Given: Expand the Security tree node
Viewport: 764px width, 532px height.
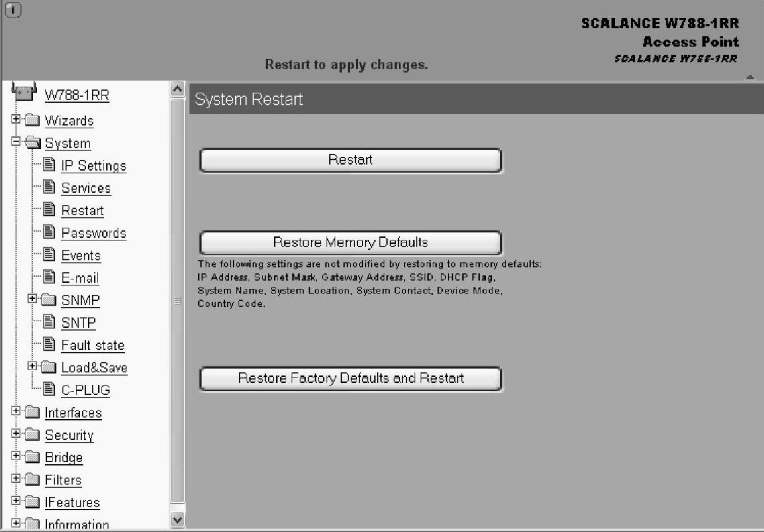Looking at the screenshot, I should [x=15, y=433].
